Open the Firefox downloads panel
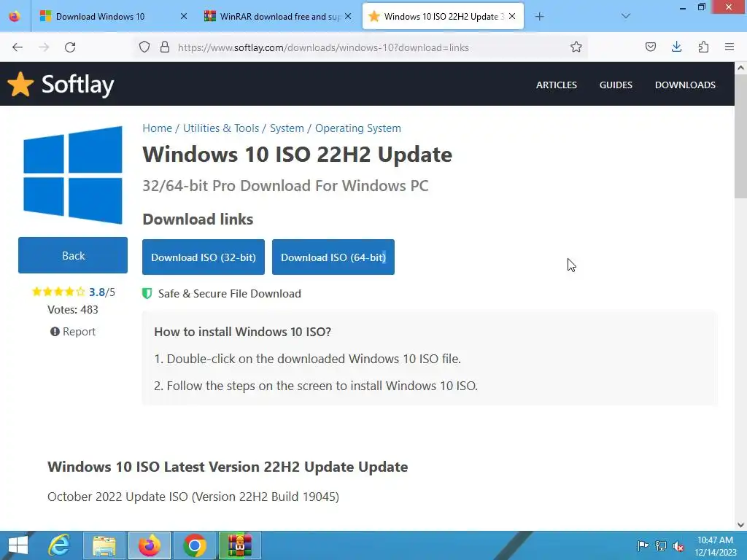Viewport: 747px width, 560px height. coord(676,47)
